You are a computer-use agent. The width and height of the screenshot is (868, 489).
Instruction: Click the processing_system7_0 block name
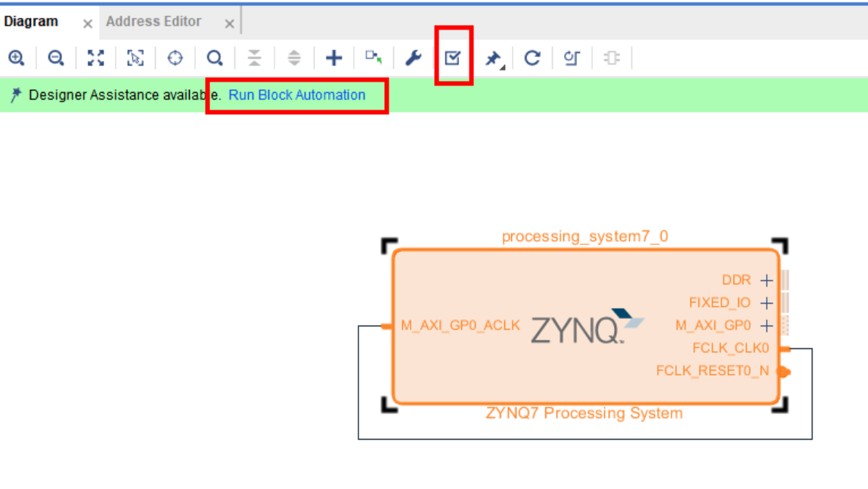[584, 237]
